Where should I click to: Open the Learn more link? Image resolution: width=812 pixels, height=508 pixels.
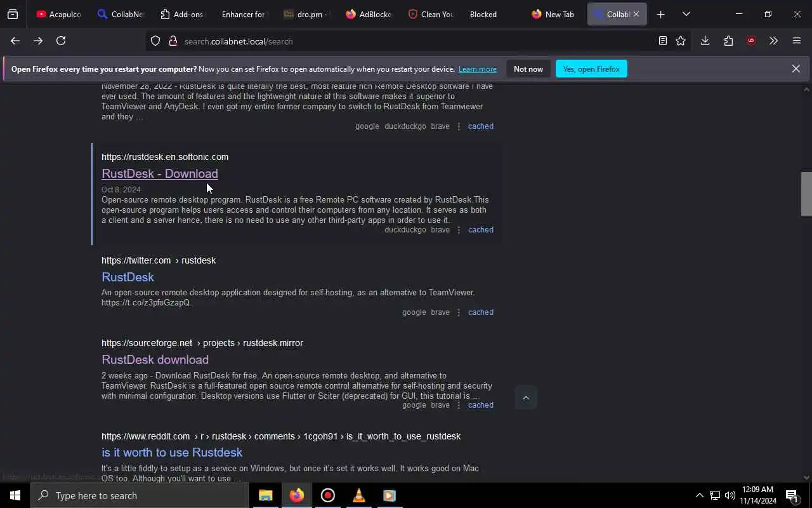[x=478, y=69]
